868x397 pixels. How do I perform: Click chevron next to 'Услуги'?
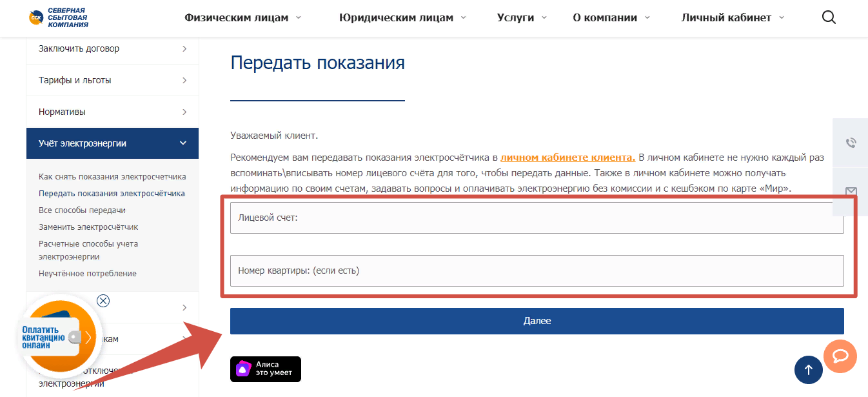click(544, 17)
